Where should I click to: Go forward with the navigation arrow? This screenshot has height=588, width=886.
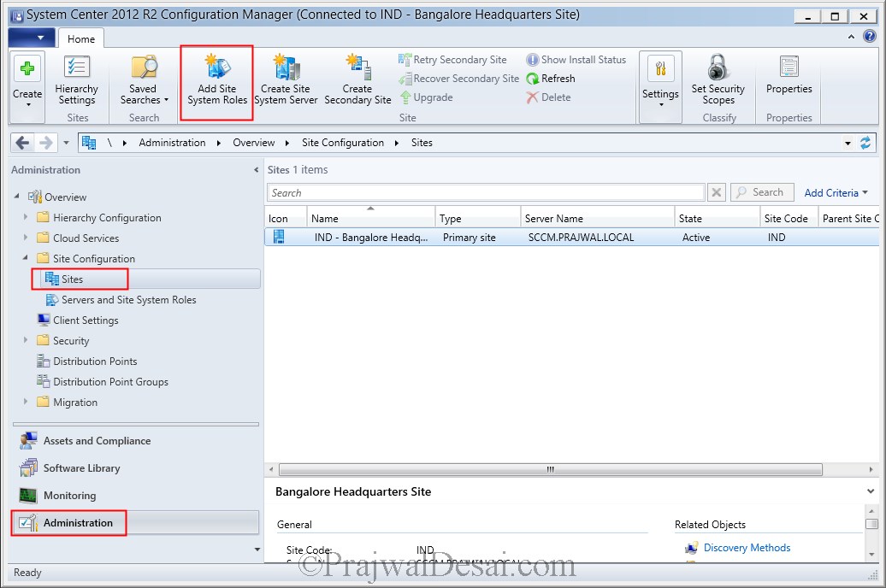tap(45, 143)
